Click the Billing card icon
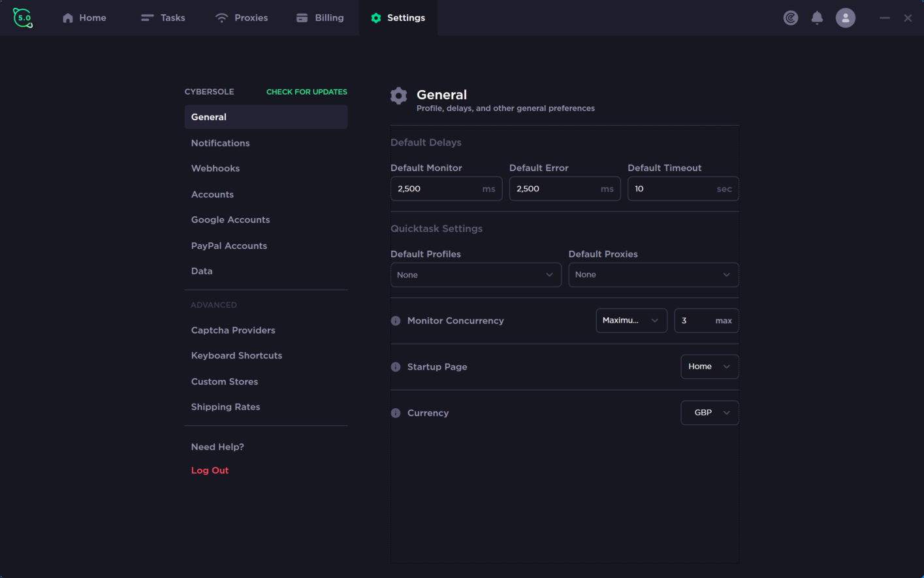Image resolution: width=924 pixels, height=578 pixels. pos(302,18)
